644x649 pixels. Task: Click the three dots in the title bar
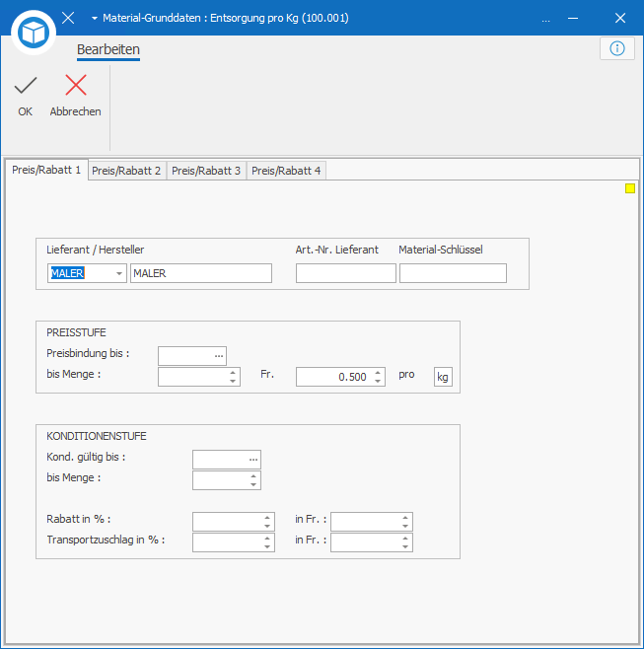click(546, 20)
